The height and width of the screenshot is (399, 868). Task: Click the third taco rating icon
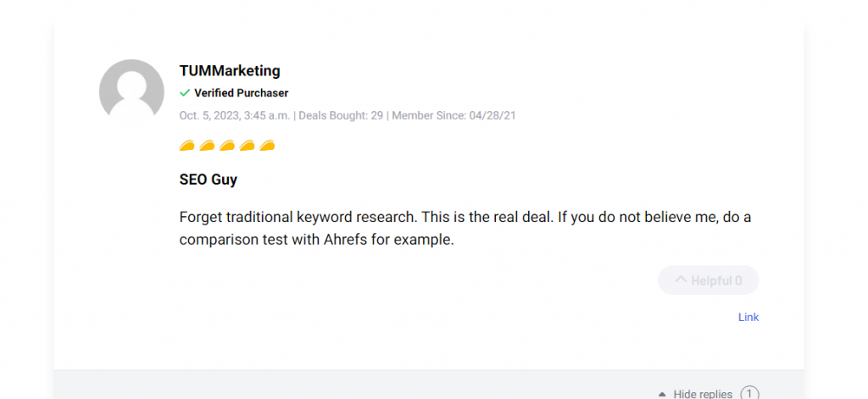[x=227, y=146]
